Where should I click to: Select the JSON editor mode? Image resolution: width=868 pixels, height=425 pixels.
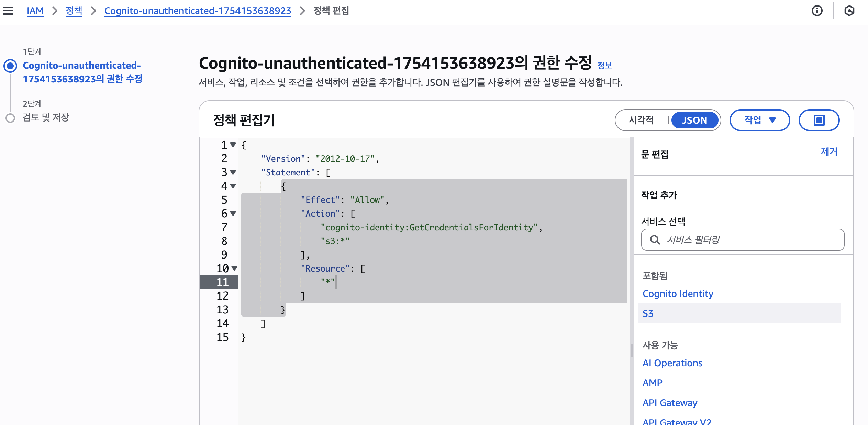pyautogui.click(x=694, y=120)
